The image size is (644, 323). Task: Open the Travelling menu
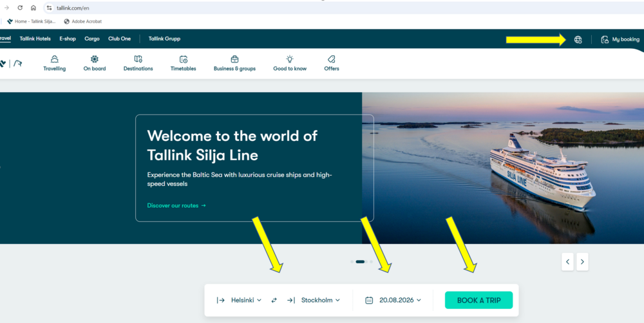pyautogui.click(x=55, y=64)
